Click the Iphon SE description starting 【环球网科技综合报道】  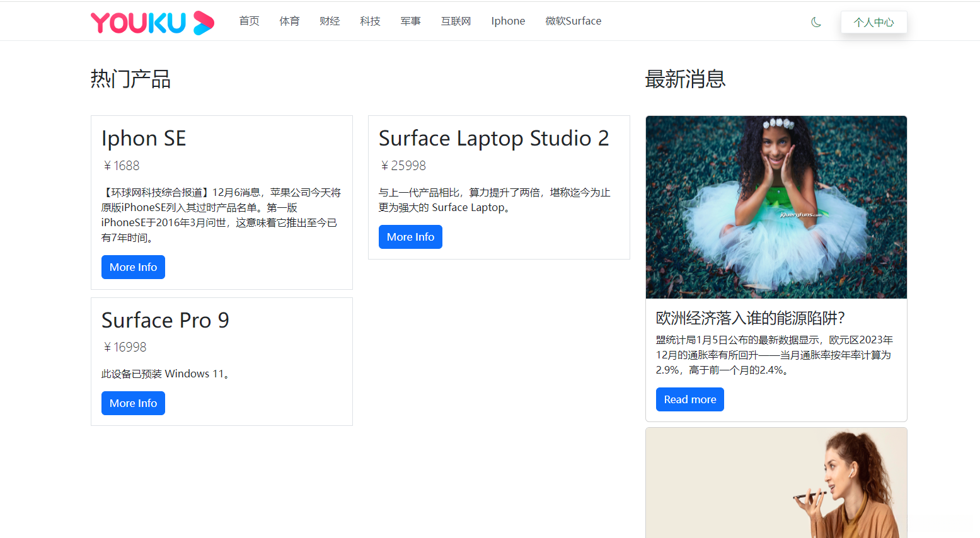coord(221,215)
